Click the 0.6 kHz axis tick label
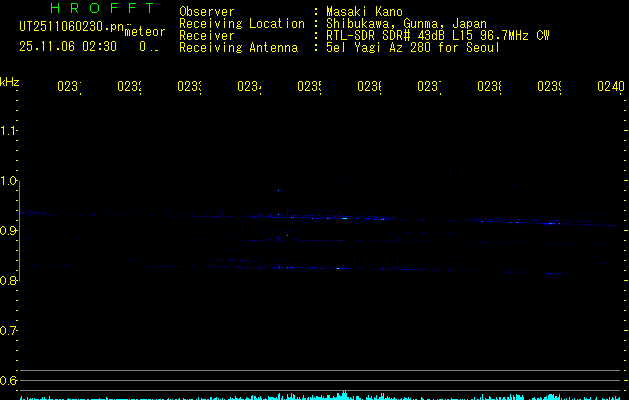 tap(8, 380)
